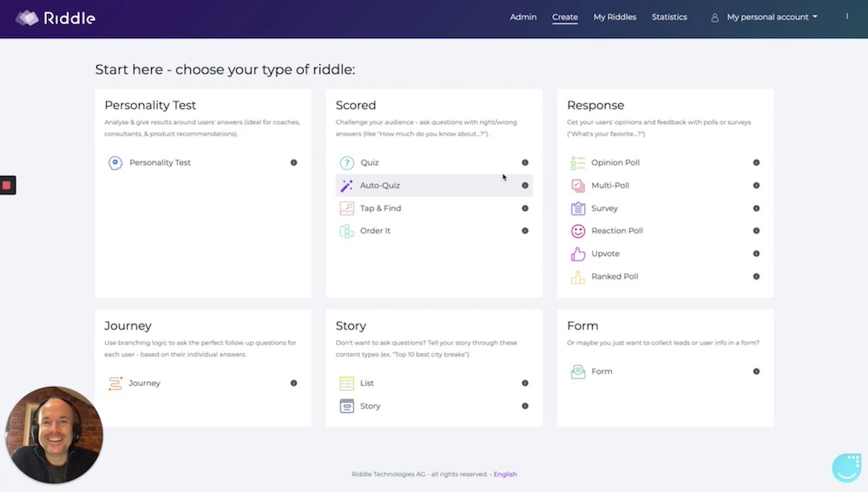Click the Quiz question mark icon
This screenshot has width=868, height=492.
pyautogui.click(x=346, y=163)
